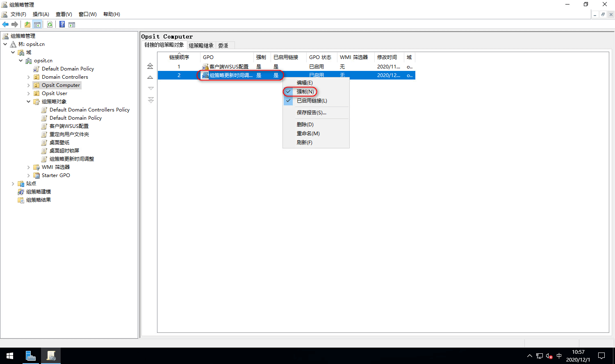Open help via the question mark toolbar icon
The width and height of the screenshot is (615, 364).
point(62,24)
